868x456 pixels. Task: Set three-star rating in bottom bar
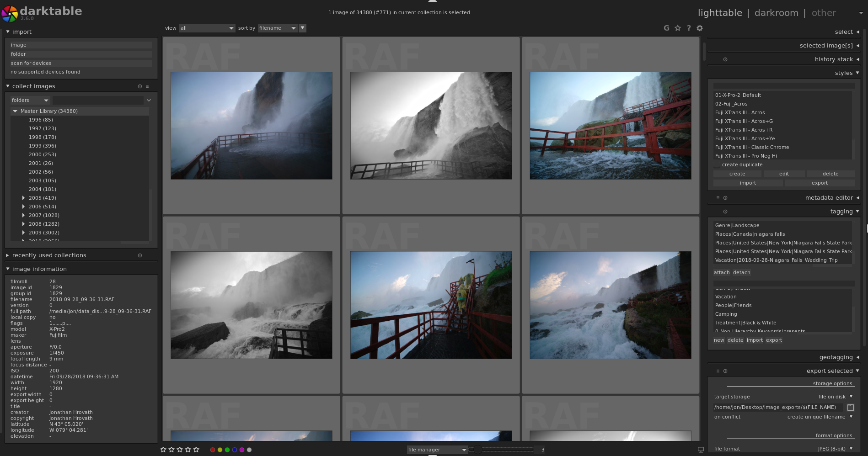[180, 450]
